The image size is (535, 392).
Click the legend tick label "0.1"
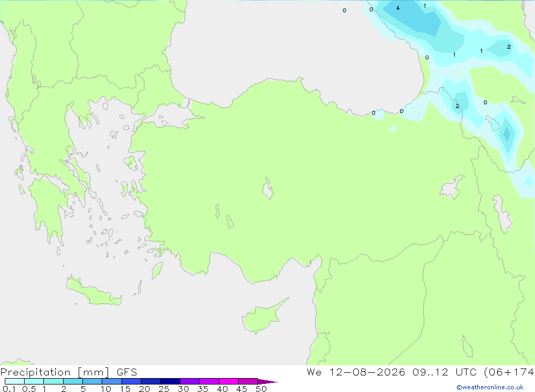pos(9,389)
